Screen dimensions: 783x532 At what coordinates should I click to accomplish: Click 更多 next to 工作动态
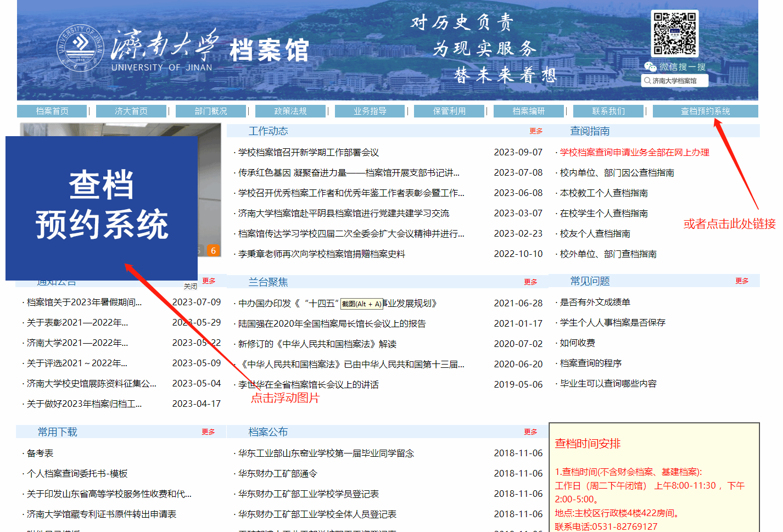pos(536,131)
